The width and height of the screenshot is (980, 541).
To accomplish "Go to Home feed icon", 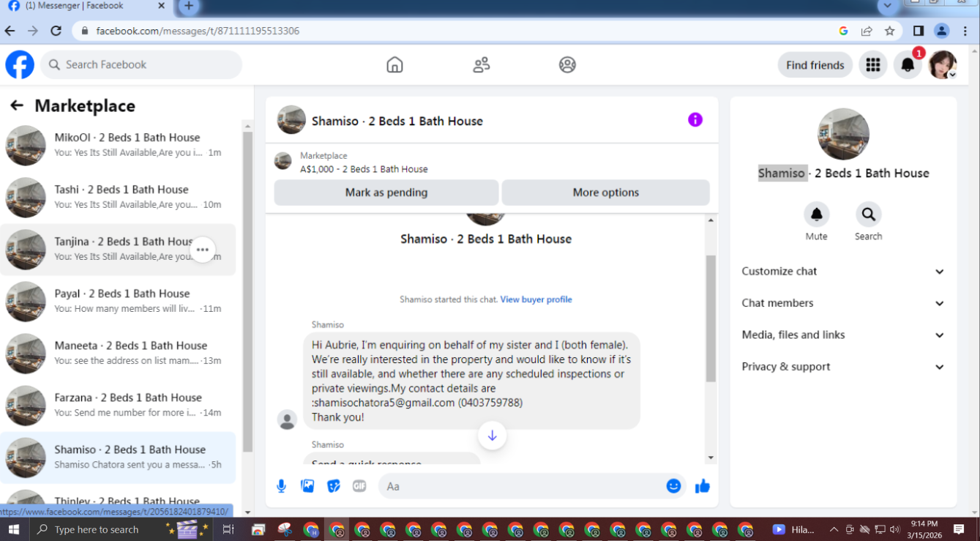I will click(394, 64).
